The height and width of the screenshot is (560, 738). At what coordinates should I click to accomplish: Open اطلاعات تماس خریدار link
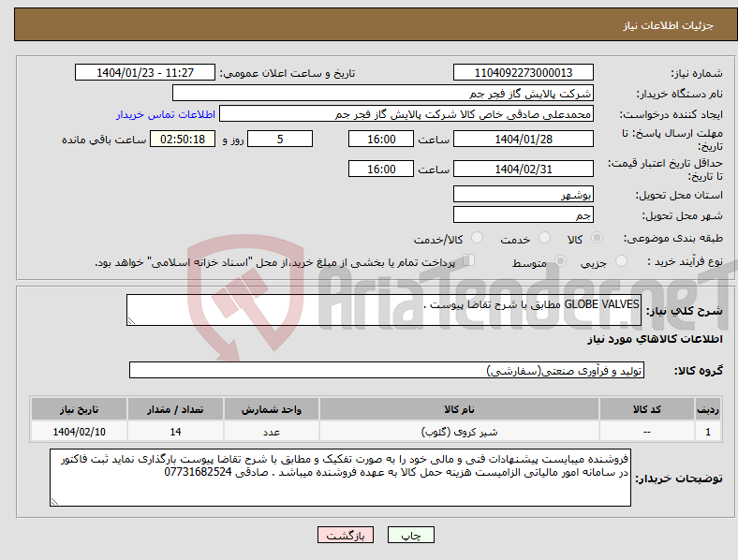point(166,114)
